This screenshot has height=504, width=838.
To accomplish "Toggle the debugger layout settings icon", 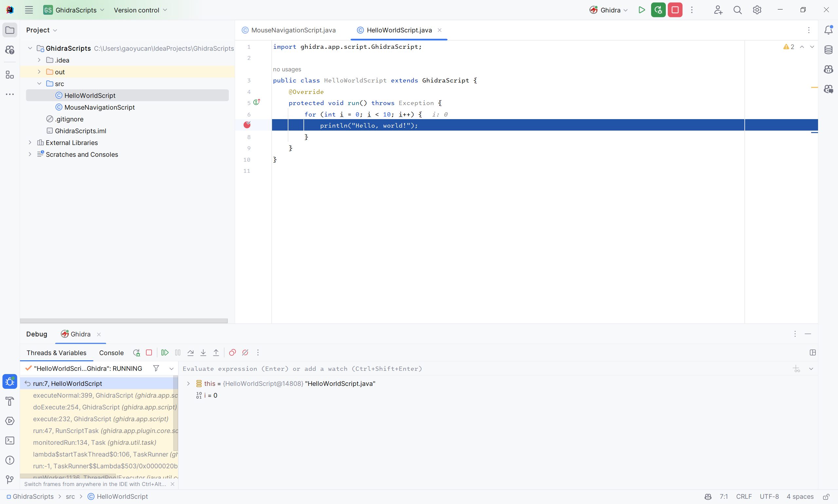I will [x=812, y=352].
